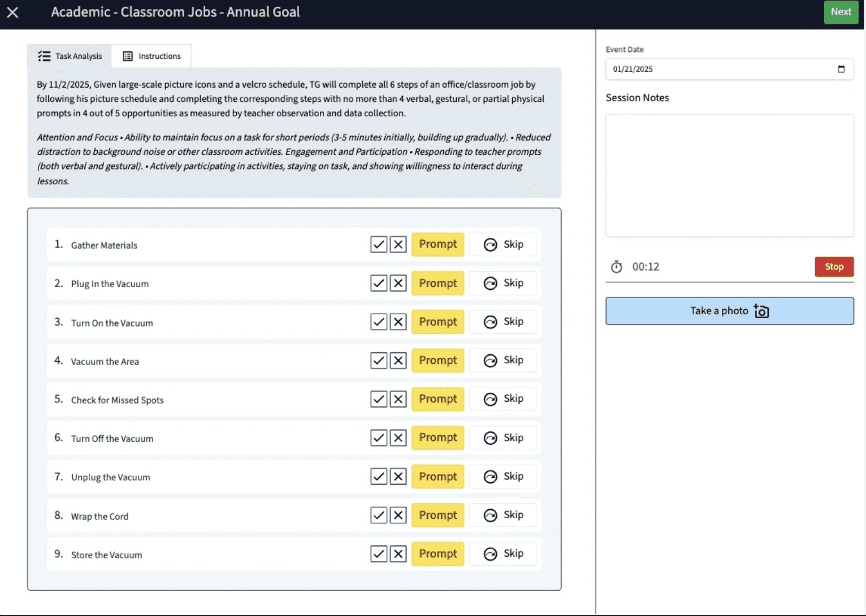This screenshot has height=616, width=866.
Task: Record a Prompt for Gather Materials
Action: 438,245
